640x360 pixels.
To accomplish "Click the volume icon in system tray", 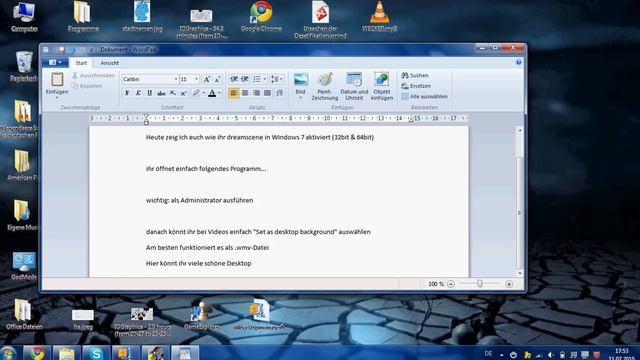I will pos(551,355).
